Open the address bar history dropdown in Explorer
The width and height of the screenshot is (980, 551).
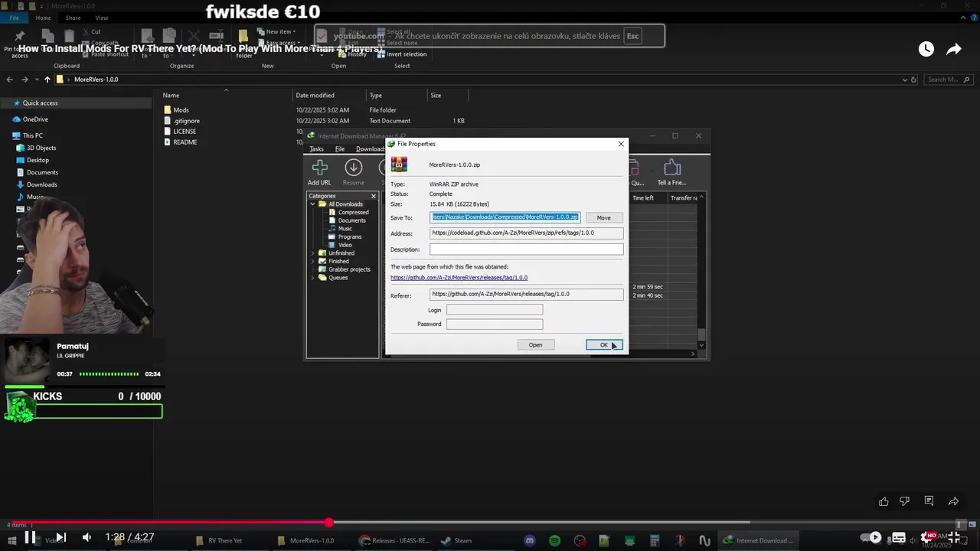pyautogui.click(x=904, y=80)
